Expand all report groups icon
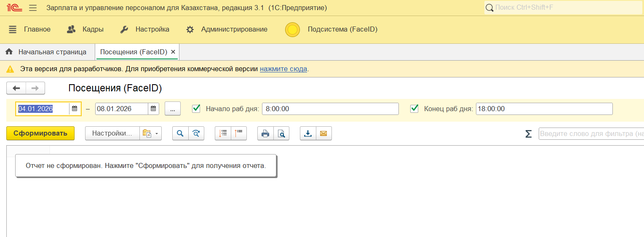 223,133
